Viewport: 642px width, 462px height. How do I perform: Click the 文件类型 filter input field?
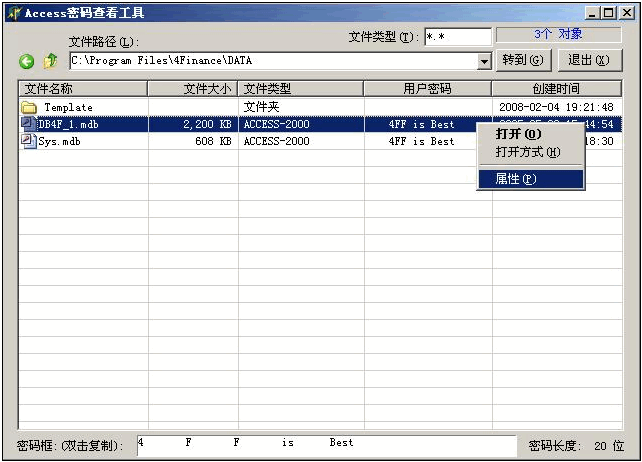pyautogui.click(x=456, y=37)
